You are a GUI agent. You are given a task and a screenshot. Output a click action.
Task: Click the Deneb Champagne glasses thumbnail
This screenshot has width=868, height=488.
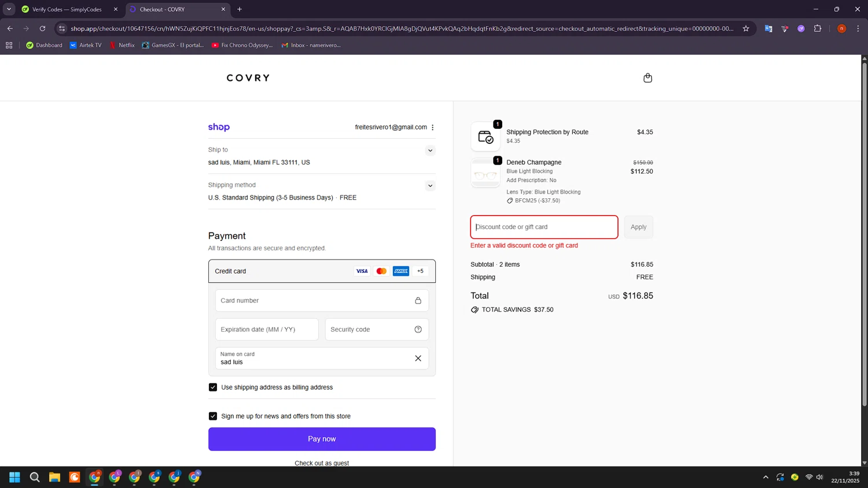(486, 173)
